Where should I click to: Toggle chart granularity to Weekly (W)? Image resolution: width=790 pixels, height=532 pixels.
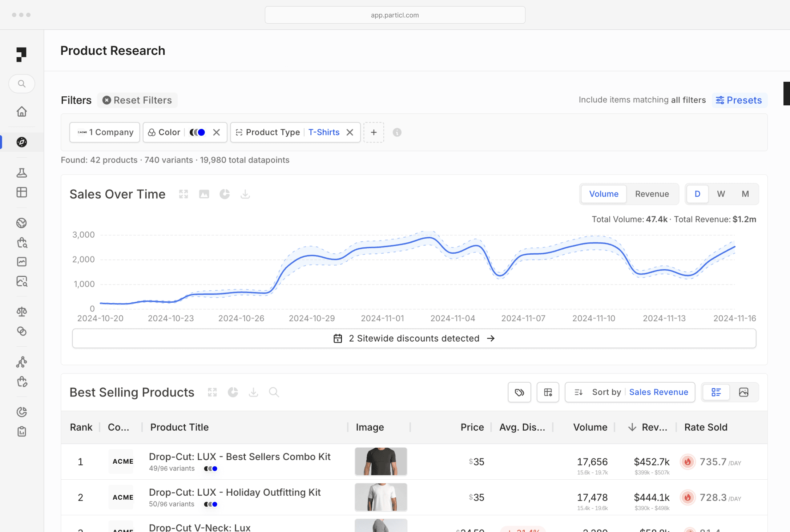tap(721, 194)
